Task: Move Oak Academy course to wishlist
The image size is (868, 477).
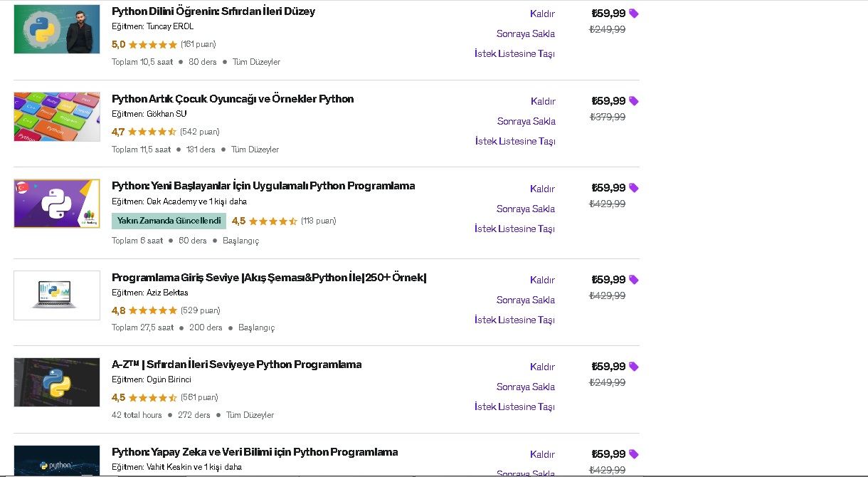Action: 514,229
